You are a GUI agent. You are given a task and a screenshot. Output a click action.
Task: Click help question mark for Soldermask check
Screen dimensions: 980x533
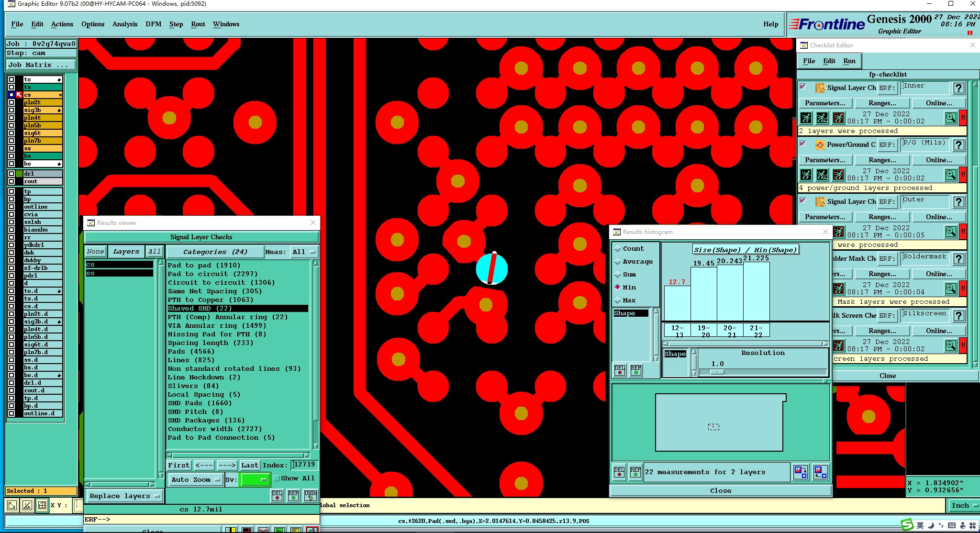pyautogui.click(x=958, y=259)
